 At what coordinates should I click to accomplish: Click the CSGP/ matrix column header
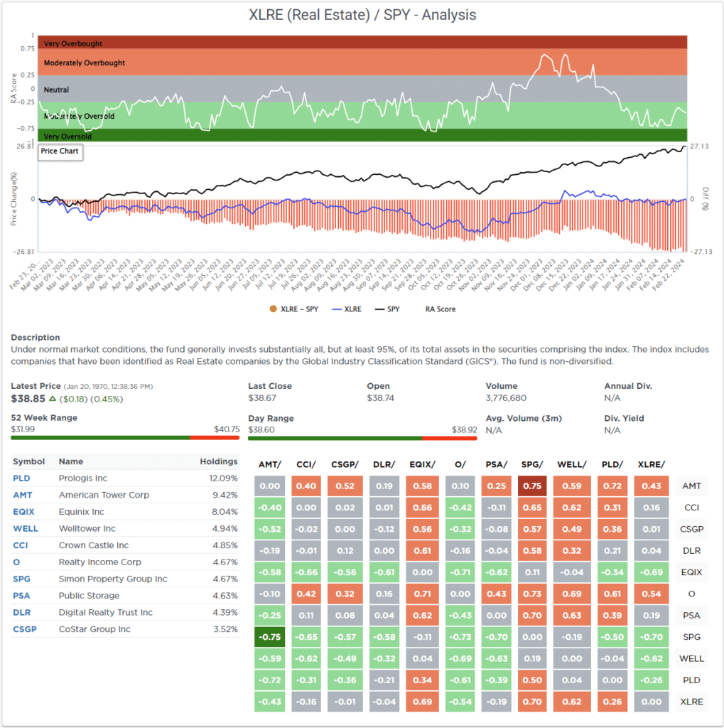[345, 464]
